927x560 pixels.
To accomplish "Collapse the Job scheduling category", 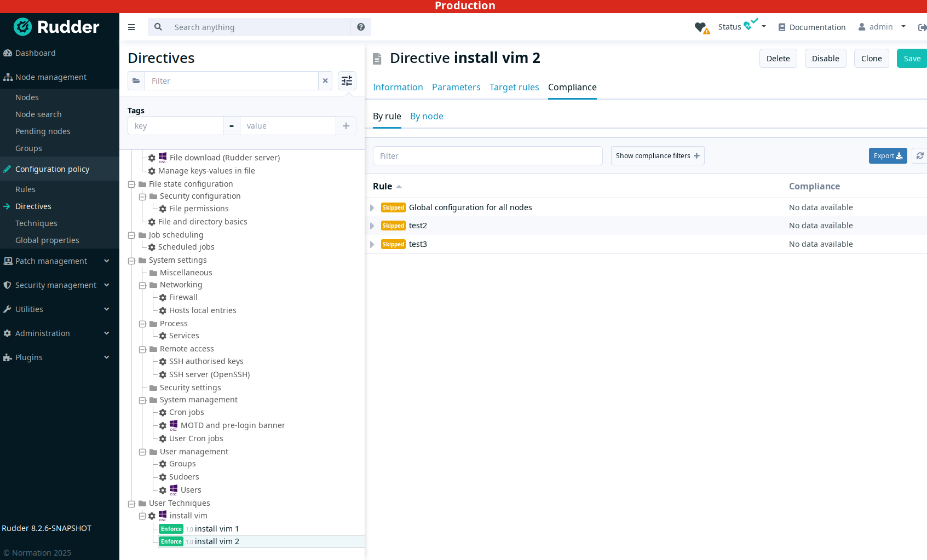I will (131, 235).
